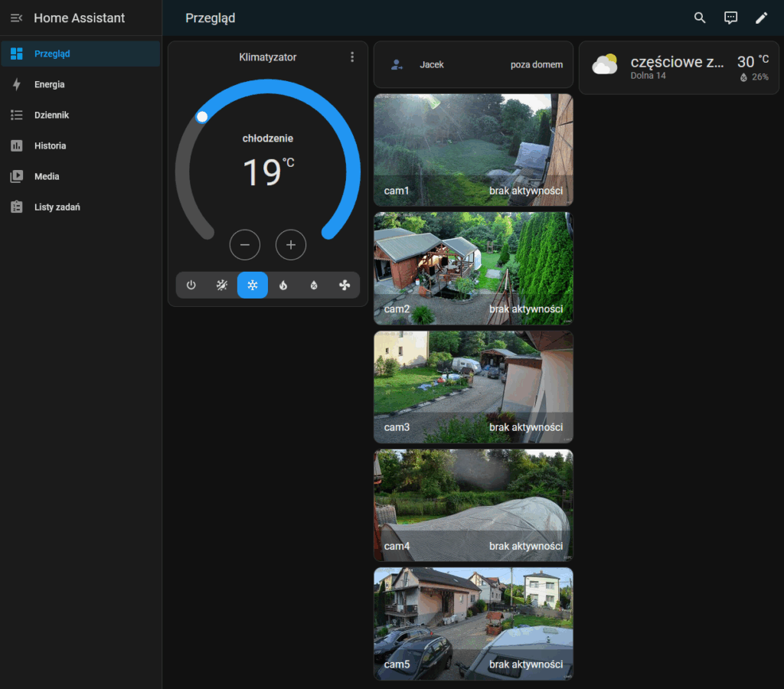Image resolution: width=784 pixels, height=689 pixels.
Task: Click the temperature dial slider handle
Action: (202, 117)
